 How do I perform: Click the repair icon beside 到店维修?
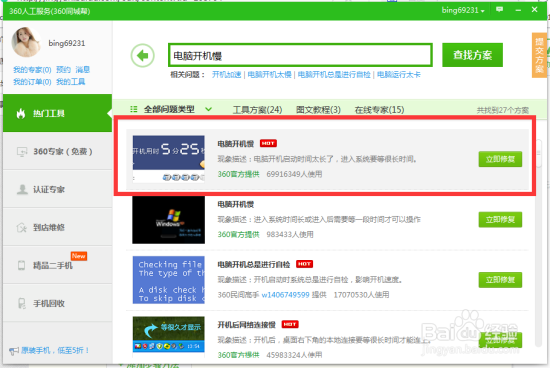pos(22,227)
